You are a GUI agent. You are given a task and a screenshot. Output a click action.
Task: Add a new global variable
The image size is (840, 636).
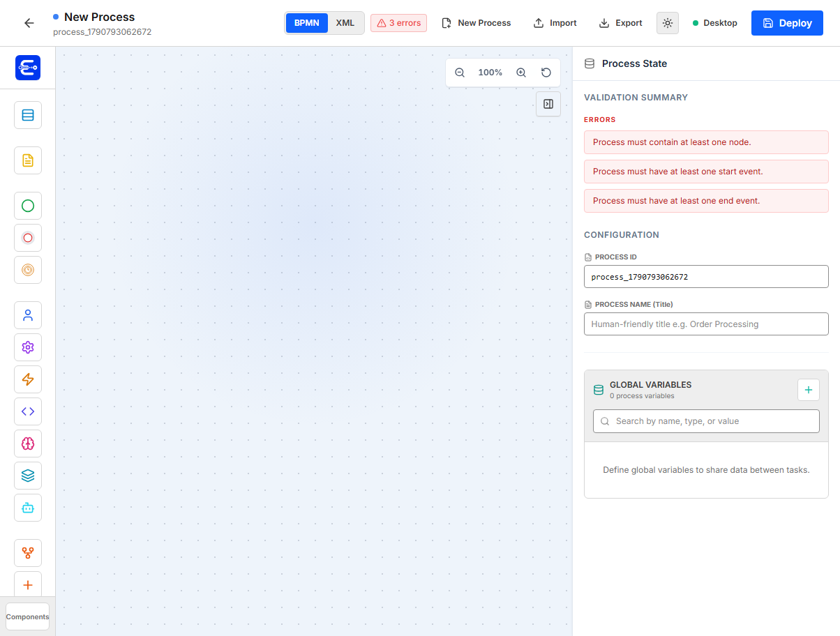pyautogui.click(x=809, y=390)
